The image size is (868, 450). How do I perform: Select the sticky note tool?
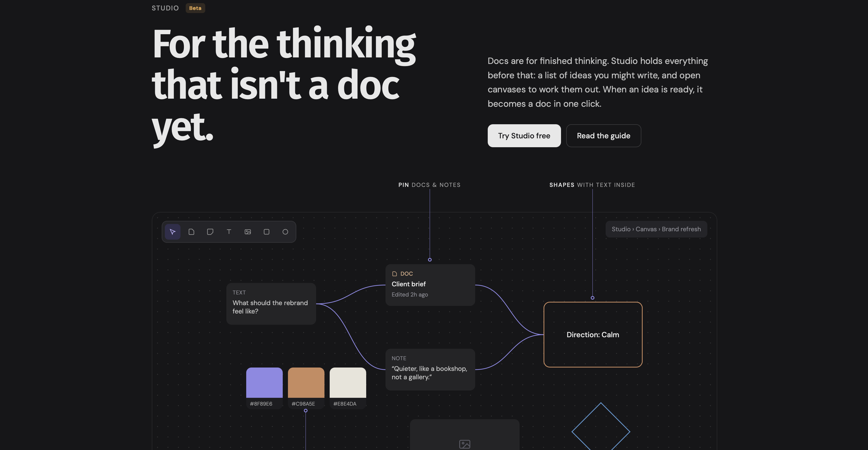click(210, 232)
